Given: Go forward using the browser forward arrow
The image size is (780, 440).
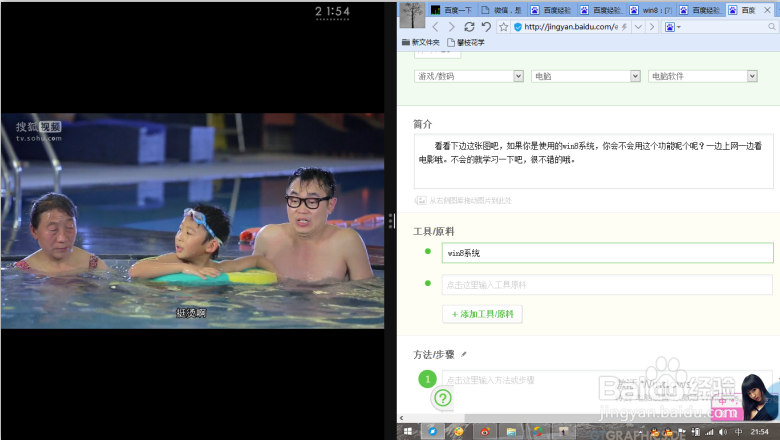Looking at the screenshot, I should [x=452, y=27].
